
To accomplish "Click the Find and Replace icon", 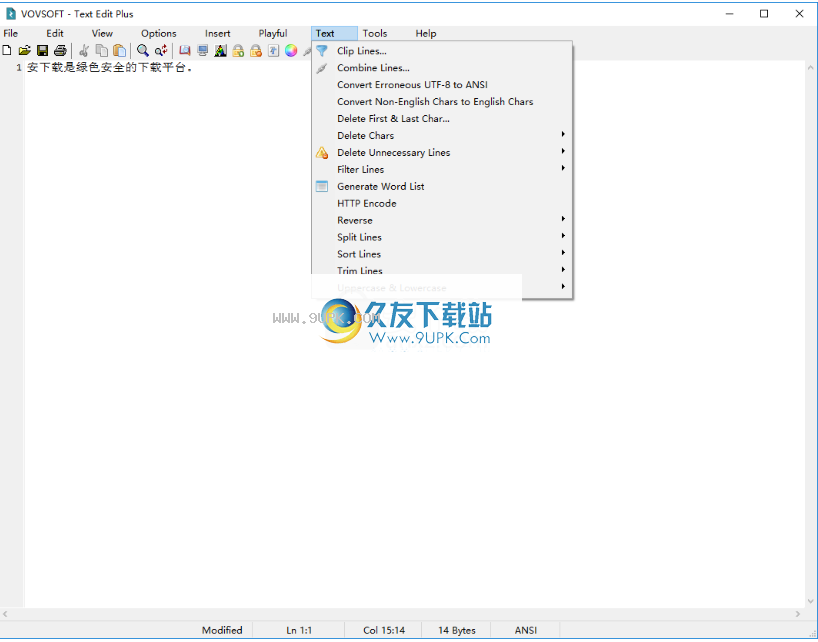I will click(x=161, y=51).
